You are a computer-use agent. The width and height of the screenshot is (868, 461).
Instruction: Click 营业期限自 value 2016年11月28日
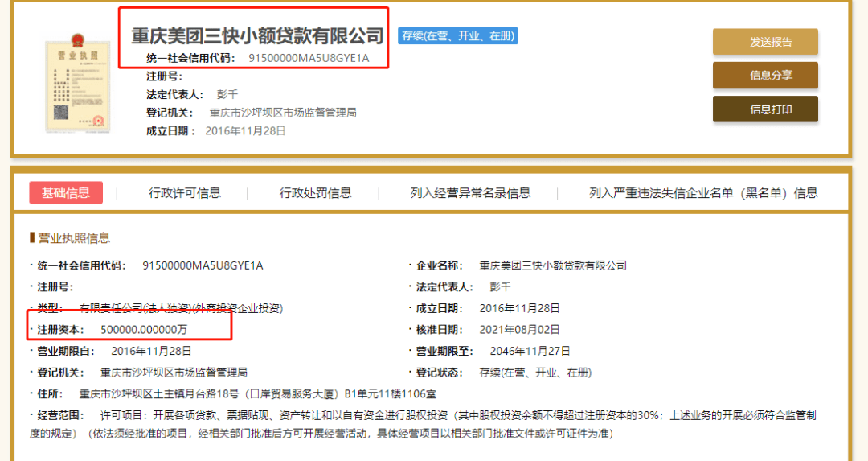(x=151, y=352)
